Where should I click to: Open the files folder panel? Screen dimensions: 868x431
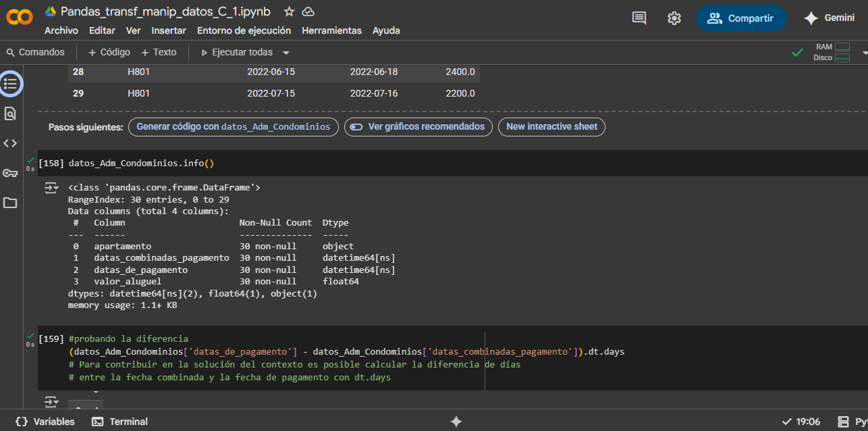click(10, 203)
